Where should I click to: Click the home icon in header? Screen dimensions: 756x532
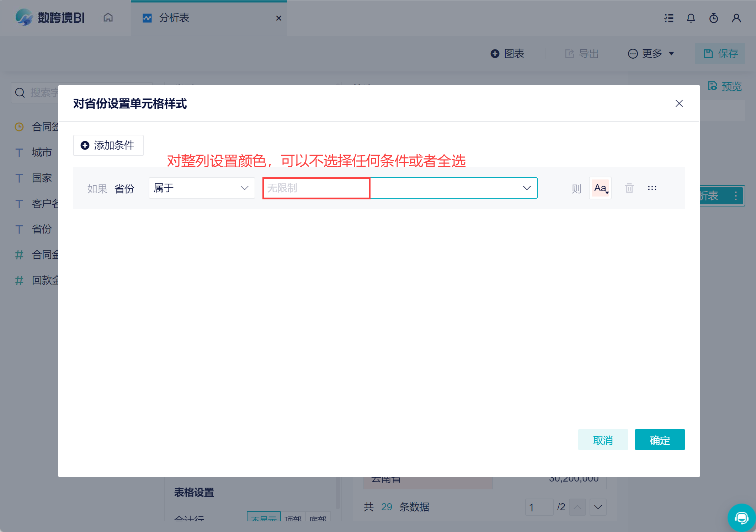[108, 18]
